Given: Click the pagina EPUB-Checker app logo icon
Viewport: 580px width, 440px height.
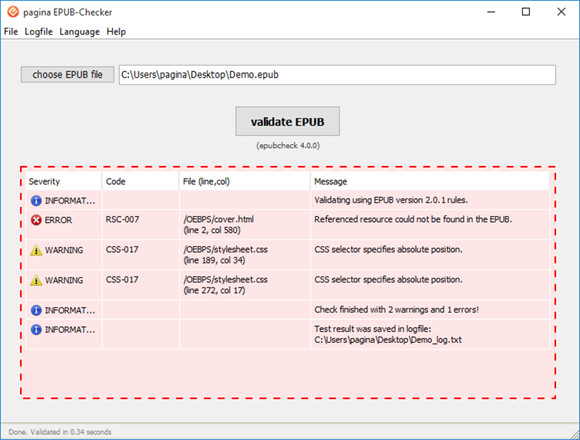Looking at the screenshot, I should pyautogui.click(x=13, y=12).
